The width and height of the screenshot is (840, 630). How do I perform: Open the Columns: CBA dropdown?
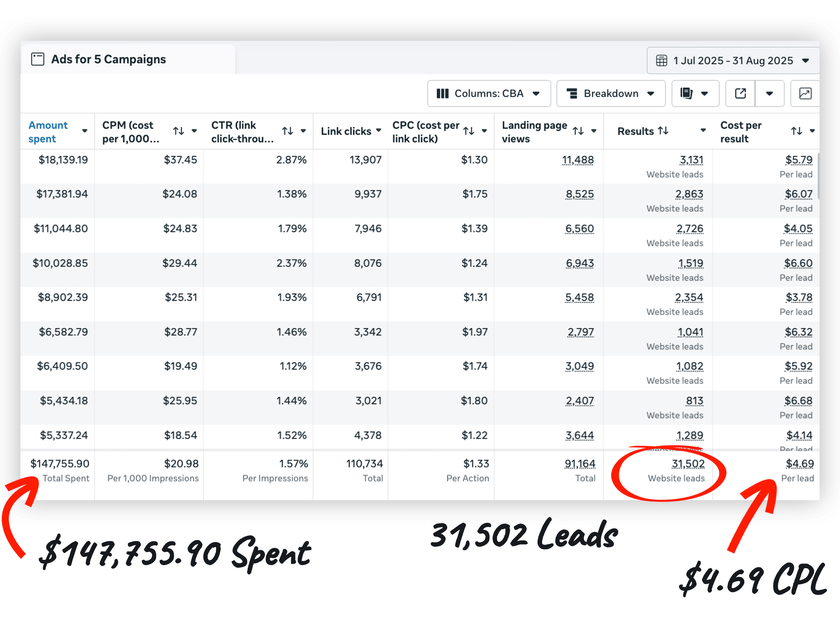[x=489, y=93]
